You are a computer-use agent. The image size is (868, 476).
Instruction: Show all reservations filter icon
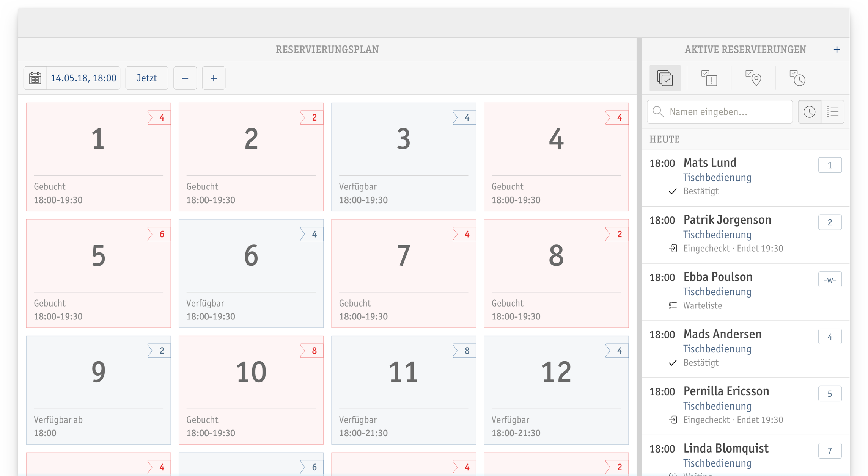(665, 78)
